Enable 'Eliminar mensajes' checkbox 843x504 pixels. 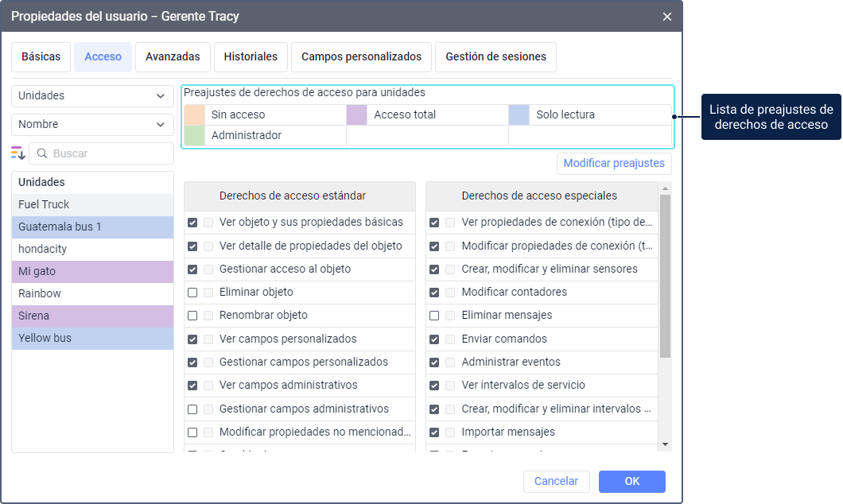pos(434,316)
